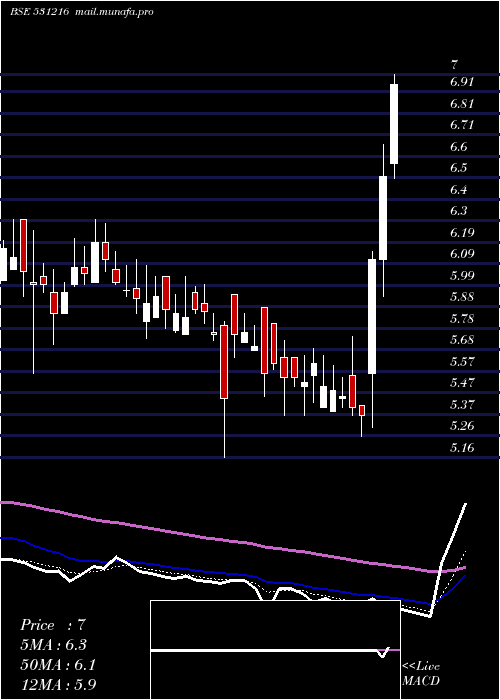Click the 6.6 price axis label
The image size is (500, 700).
[x=459, y=146]
